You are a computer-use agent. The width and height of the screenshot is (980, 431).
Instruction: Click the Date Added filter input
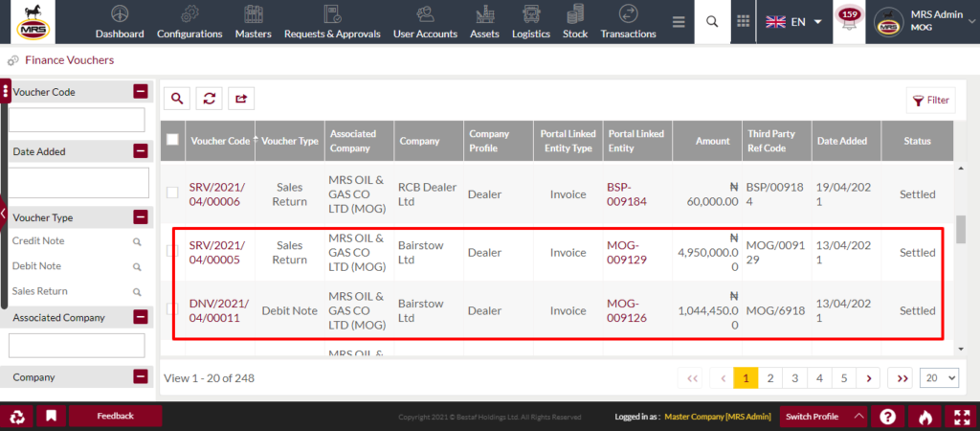click(x=78, y=183)
